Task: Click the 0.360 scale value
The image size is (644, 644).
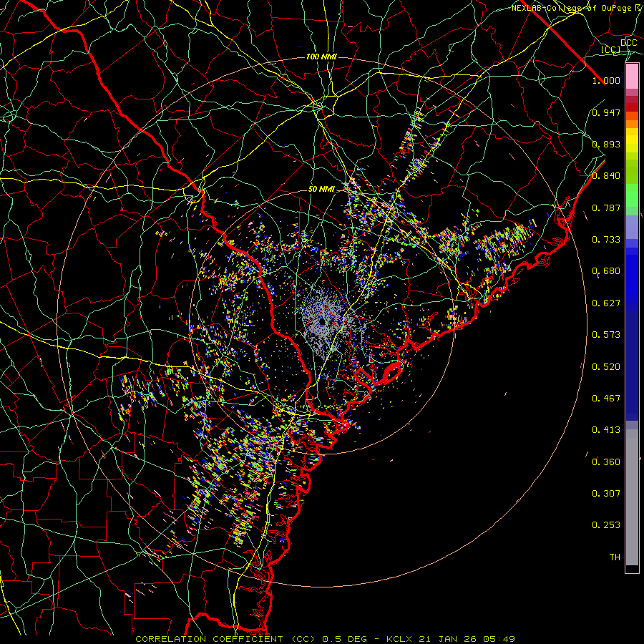Action: (x=606, y=462)
